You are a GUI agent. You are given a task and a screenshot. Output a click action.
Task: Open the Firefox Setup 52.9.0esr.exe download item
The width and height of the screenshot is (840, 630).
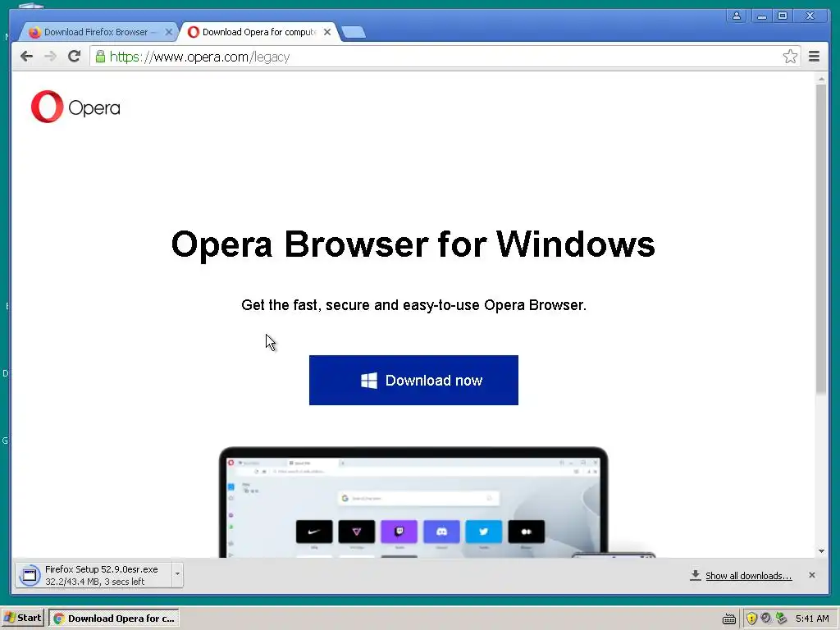coord(94,575)
